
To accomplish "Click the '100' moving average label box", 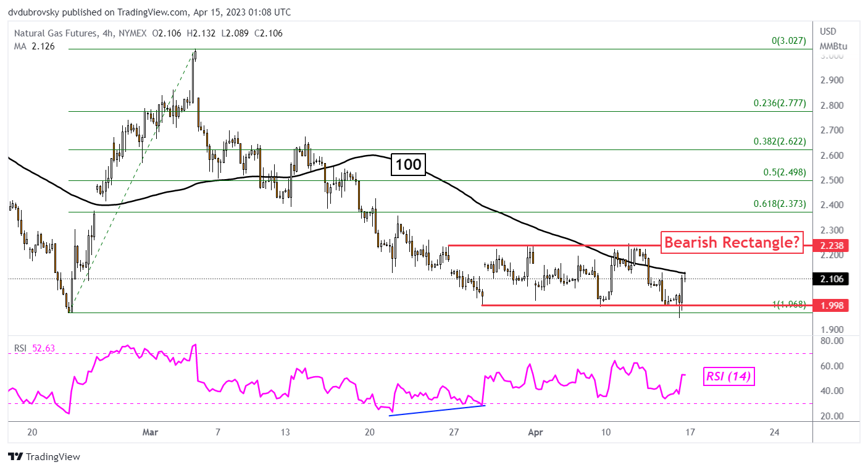I will coord(409,165).
